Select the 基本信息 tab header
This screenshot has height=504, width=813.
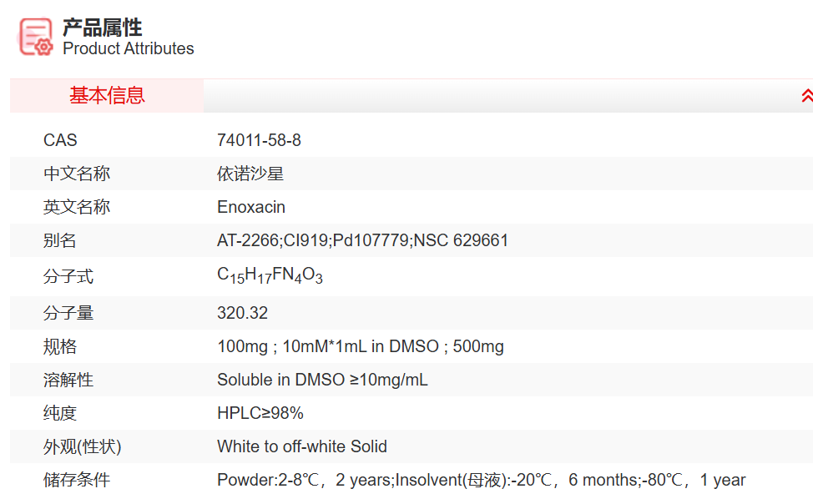[x=107, y=96]
